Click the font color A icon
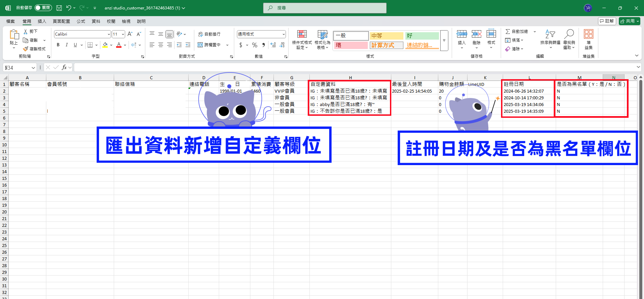644x299 pixels. [x=119, y=45]
